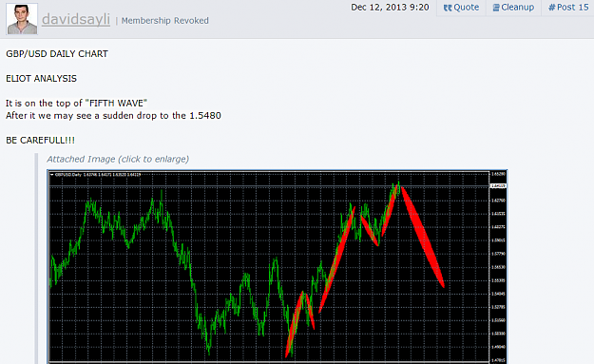Click the quote icon beside Quote
594x364 pixels.
(x=448, y=8)
